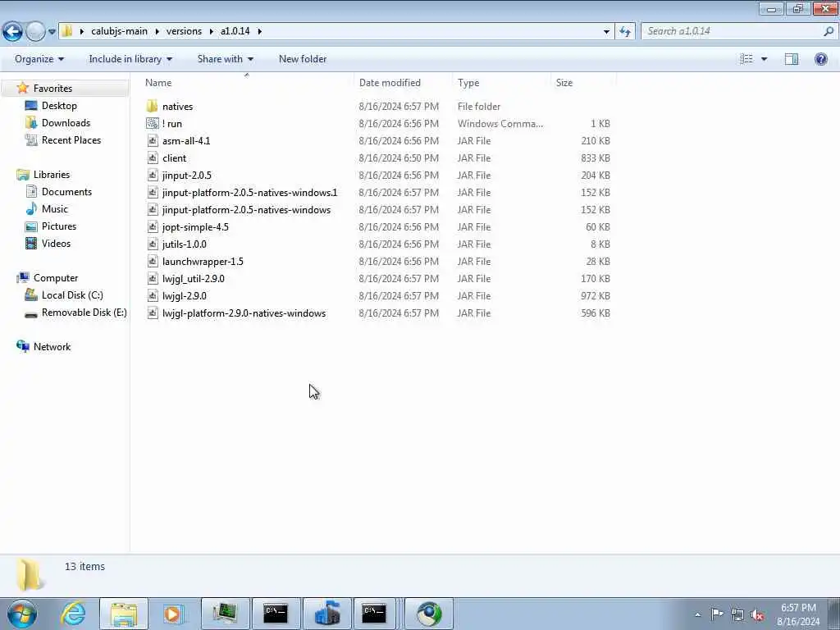Viewport: 840px width, 630px height.
Task: Open the more view options arrow
Action: pos(764,59)
